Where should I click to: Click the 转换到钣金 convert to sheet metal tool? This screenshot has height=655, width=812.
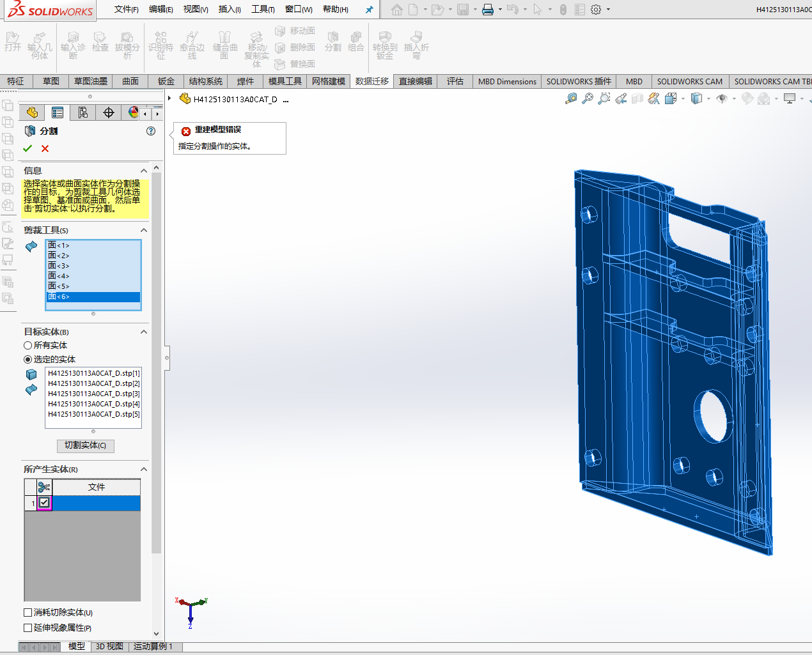tap(385, 45)
